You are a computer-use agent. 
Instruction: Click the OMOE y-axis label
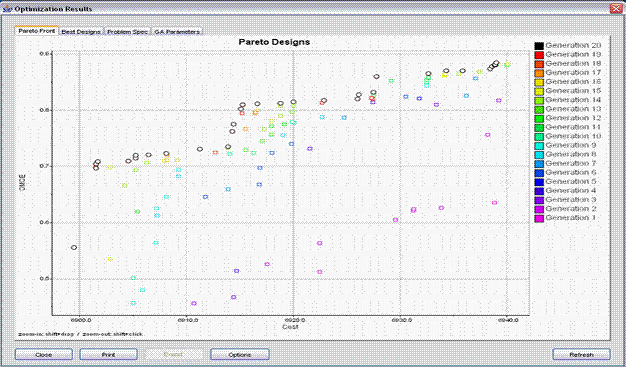(x=23, y=182)
